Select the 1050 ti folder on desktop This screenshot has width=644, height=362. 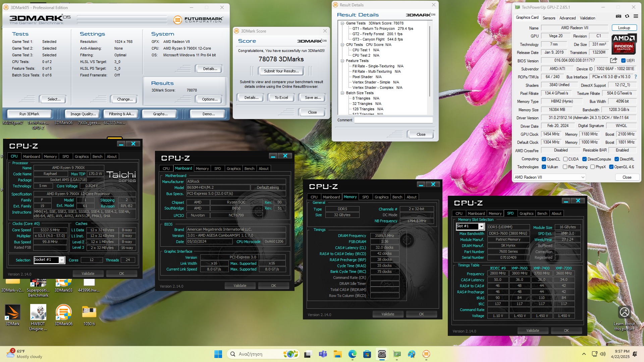89,315
